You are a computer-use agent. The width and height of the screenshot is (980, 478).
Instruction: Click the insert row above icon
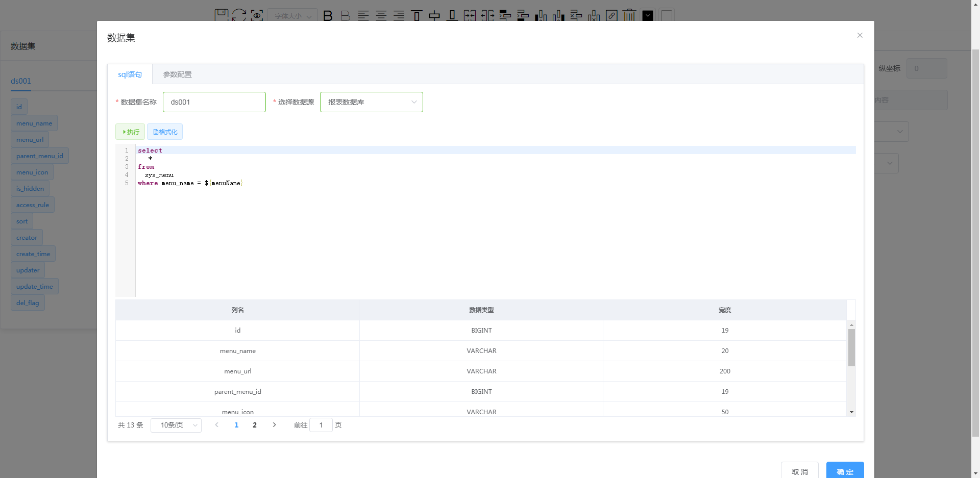tap(505, 16)
